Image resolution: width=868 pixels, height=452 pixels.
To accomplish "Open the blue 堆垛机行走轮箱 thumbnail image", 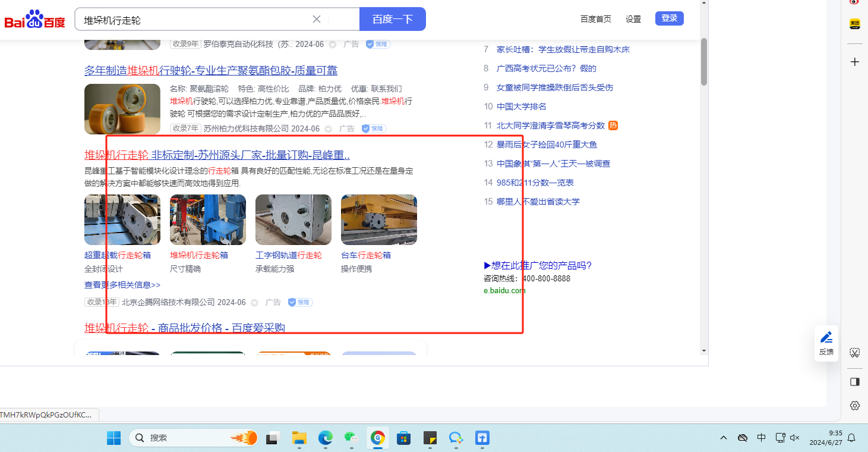I will (208, 219).
